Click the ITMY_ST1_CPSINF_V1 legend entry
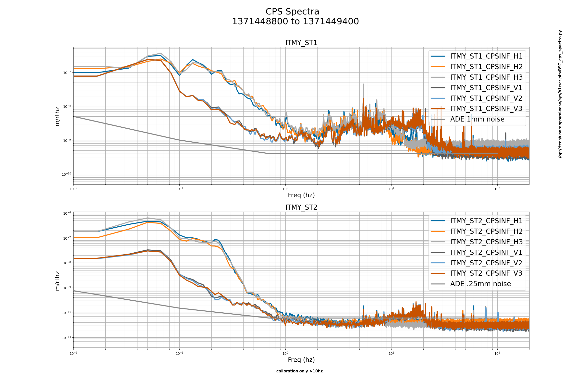Screen dimensions: 588x392 coord(486,88)
